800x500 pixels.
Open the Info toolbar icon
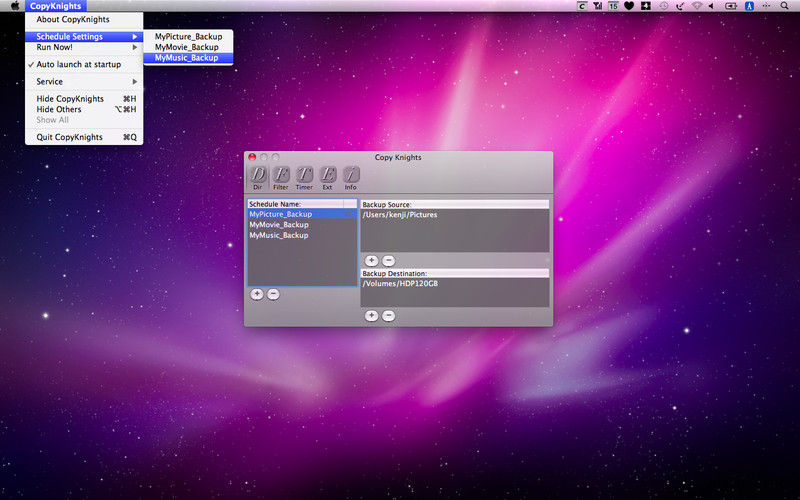point(351,178)
